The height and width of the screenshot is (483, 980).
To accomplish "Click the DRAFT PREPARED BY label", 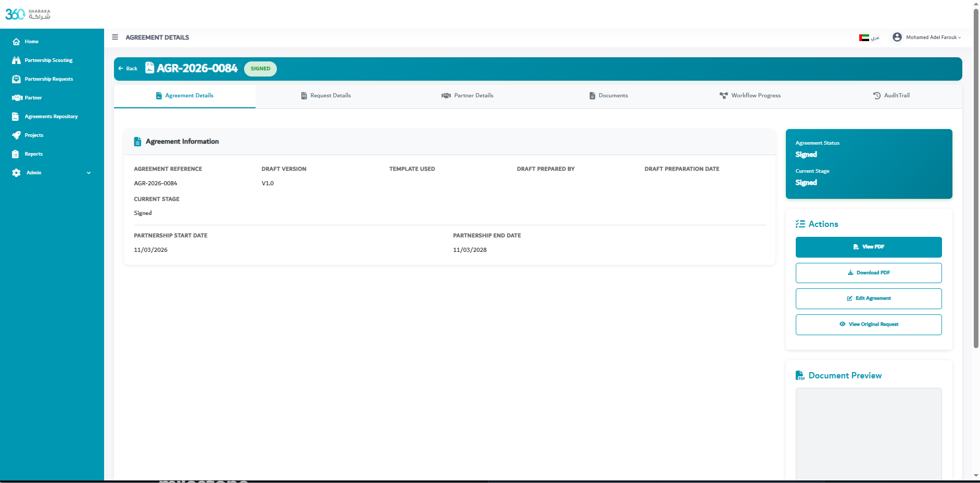I will [545, 169].
